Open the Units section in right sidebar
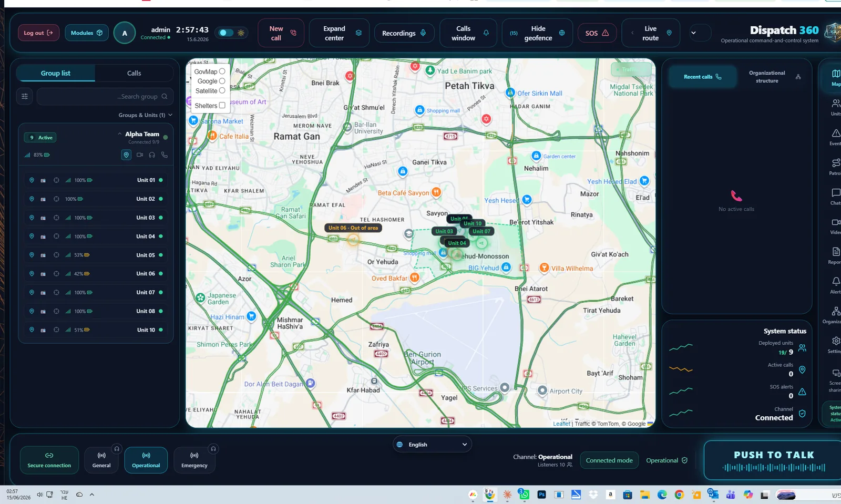Screen dimensions: 841x504 835,106
